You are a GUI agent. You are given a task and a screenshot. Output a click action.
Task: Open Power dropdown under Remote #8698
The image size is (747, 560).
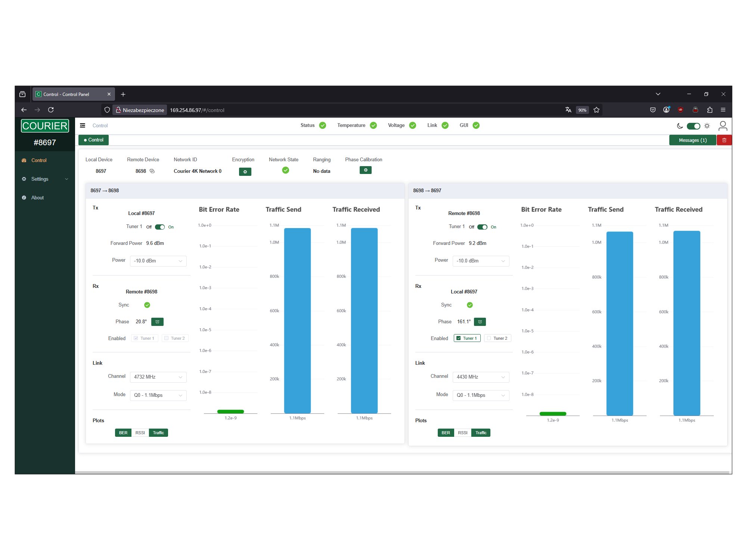[x=480, y=261]
